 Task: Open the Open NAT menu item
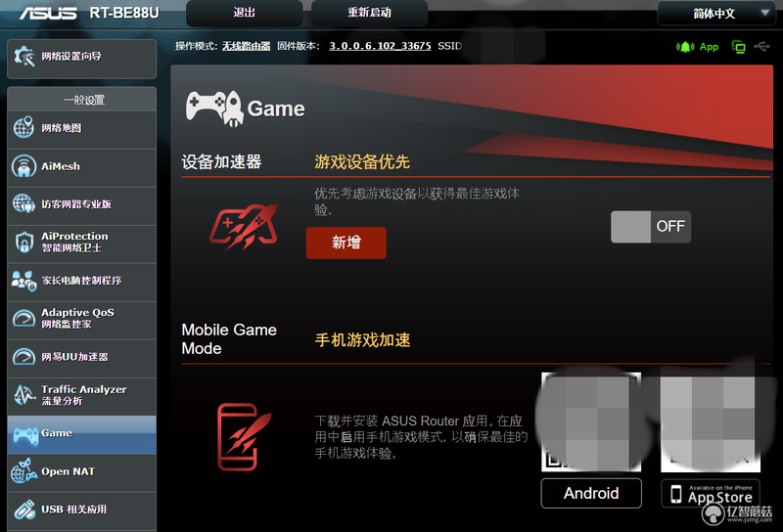pyautogui.click(x=82, y=473)
